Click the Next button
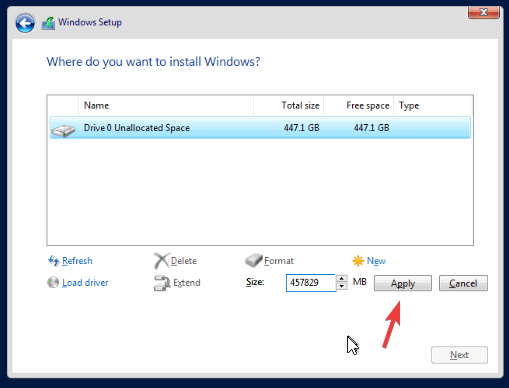Viewport: 509px width, 388px height. (459, 355)
